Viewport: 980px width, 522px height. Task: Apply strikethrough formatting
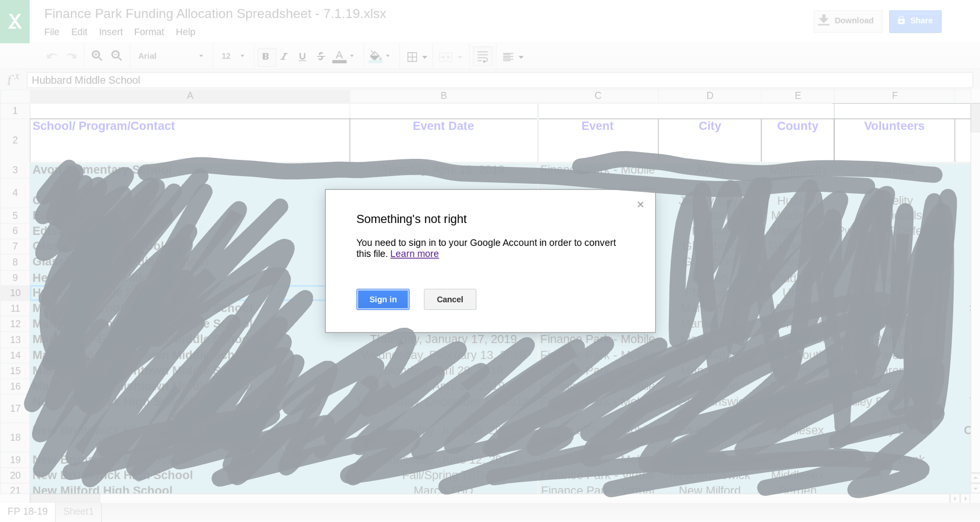pos(321,56)
